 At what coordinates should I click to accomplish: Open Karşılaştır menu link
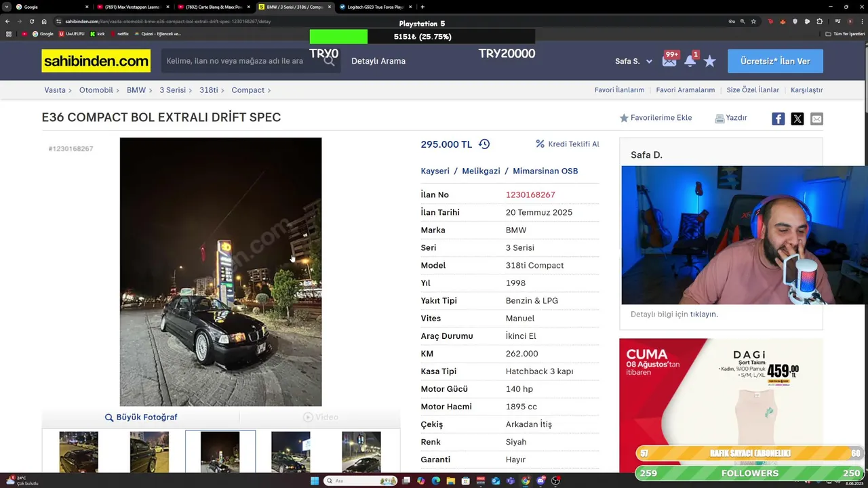[806, 89]
